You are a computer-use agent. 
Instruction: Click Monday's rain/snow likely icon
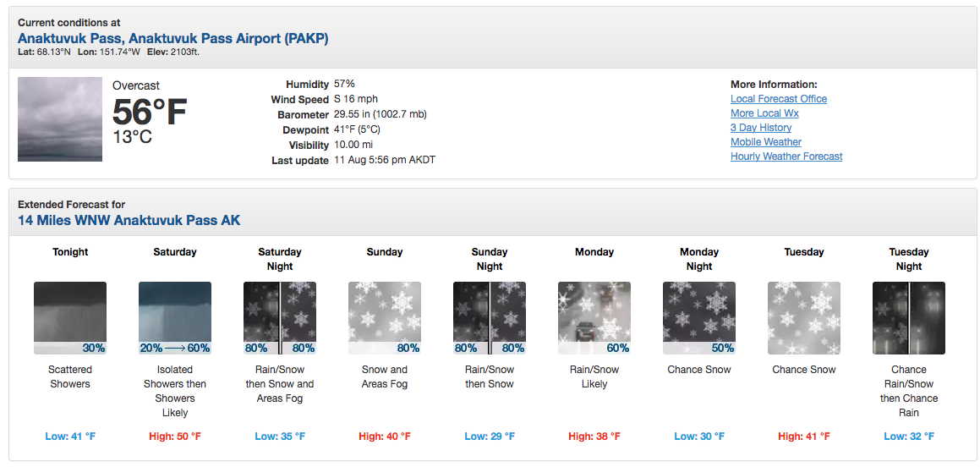(x=594, y=317)
